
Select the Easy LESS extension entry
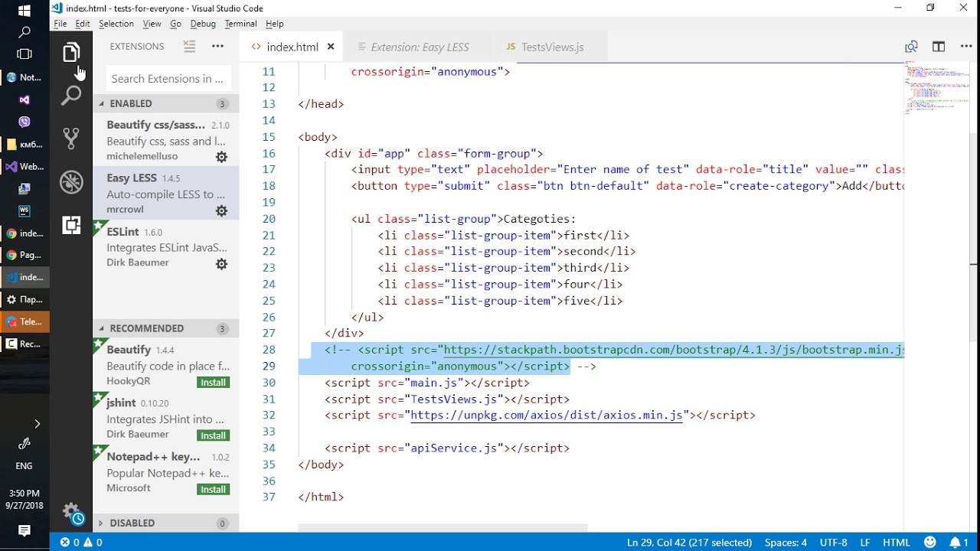point(165,194)
